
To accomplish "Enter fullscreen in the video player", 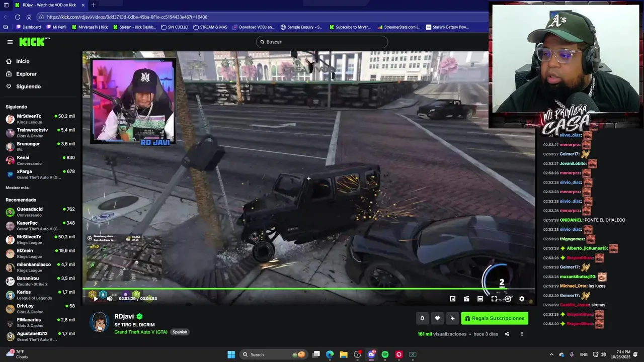I will [x=494, y=299].
